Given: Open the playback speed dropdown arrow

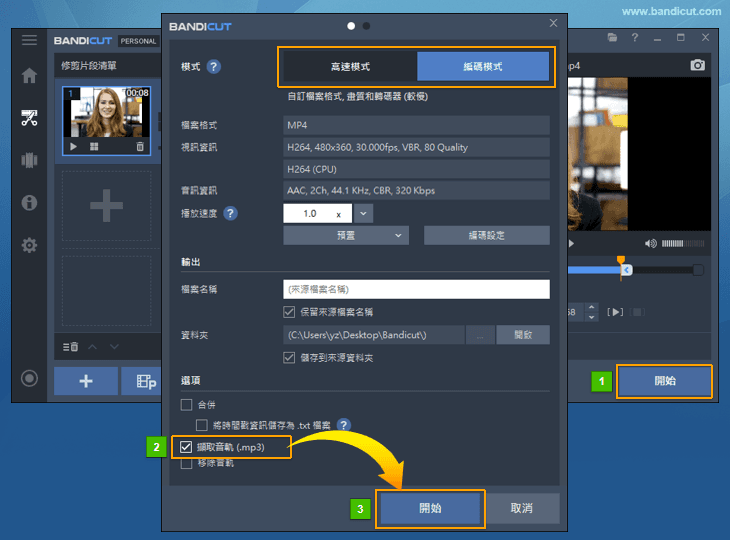Looking at the screenshot, I should click(x=363, y=213).
